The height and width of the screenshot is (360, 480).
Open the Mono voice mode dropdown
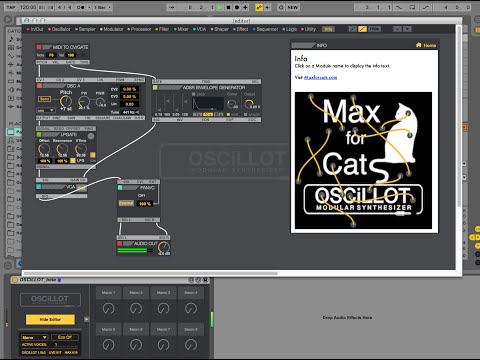(35, 337)
